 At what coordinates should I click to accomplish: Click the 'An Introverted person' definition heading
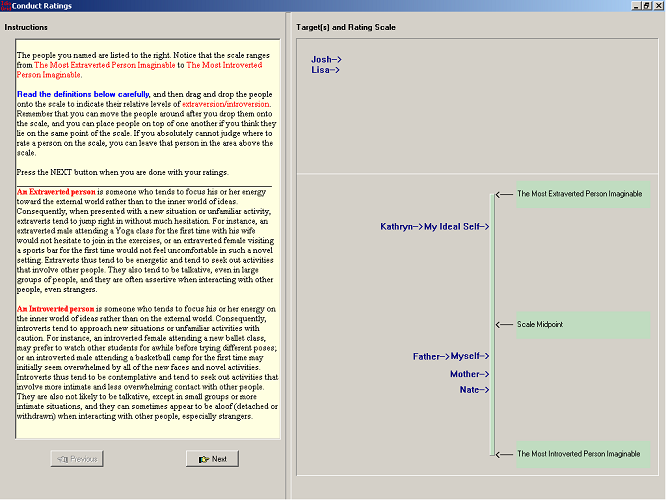56,310
